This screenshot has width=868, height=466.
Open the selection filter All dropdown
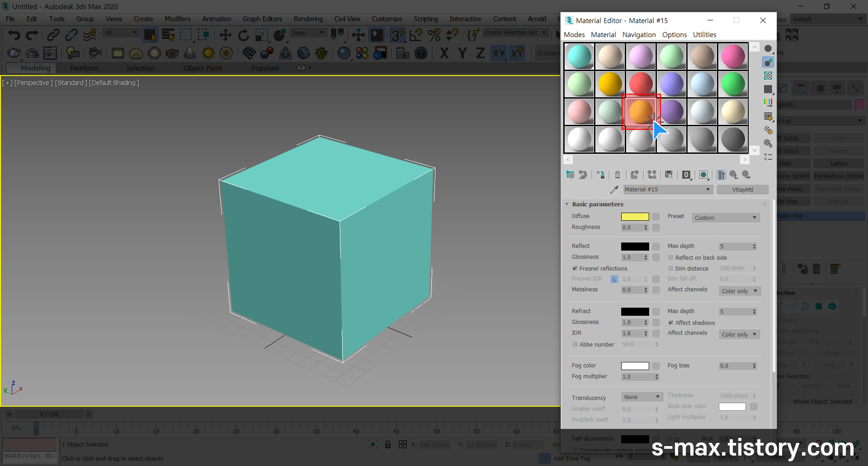click(121, 33)
